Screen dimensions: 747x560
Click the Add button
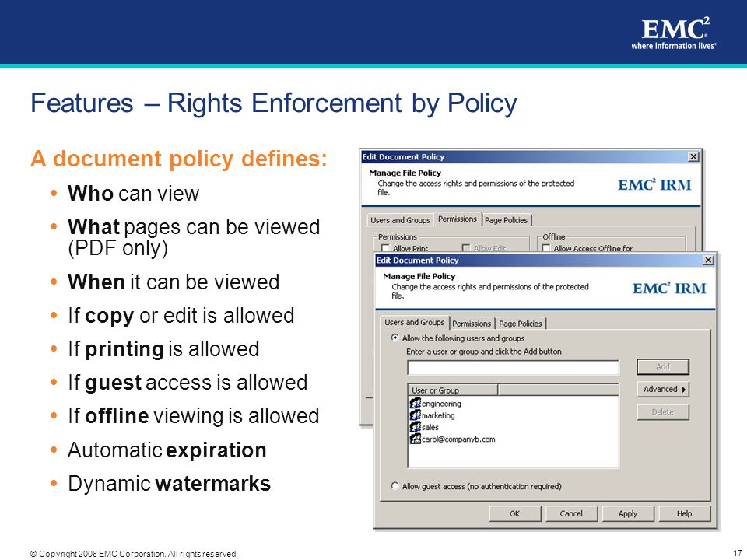pyautogui.click(x=663, y=366)
